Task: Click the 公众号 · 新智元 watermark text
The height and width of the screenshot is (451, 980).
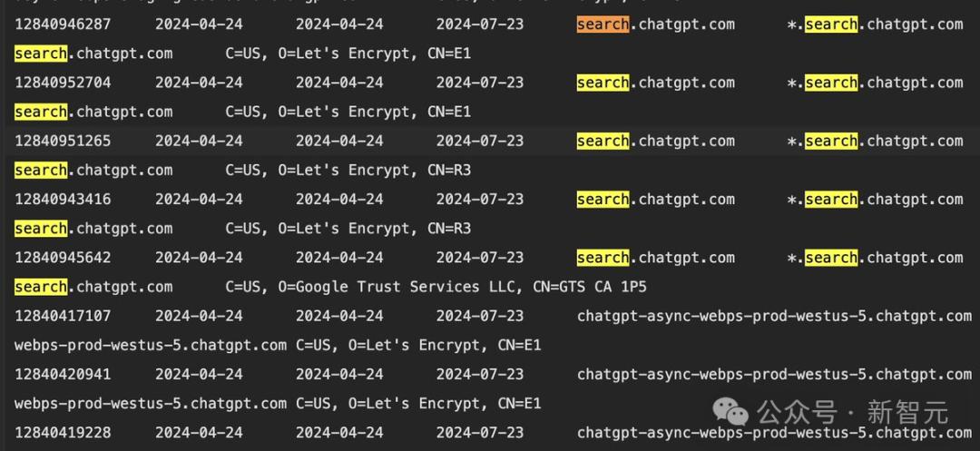Action: pos(853,413)
